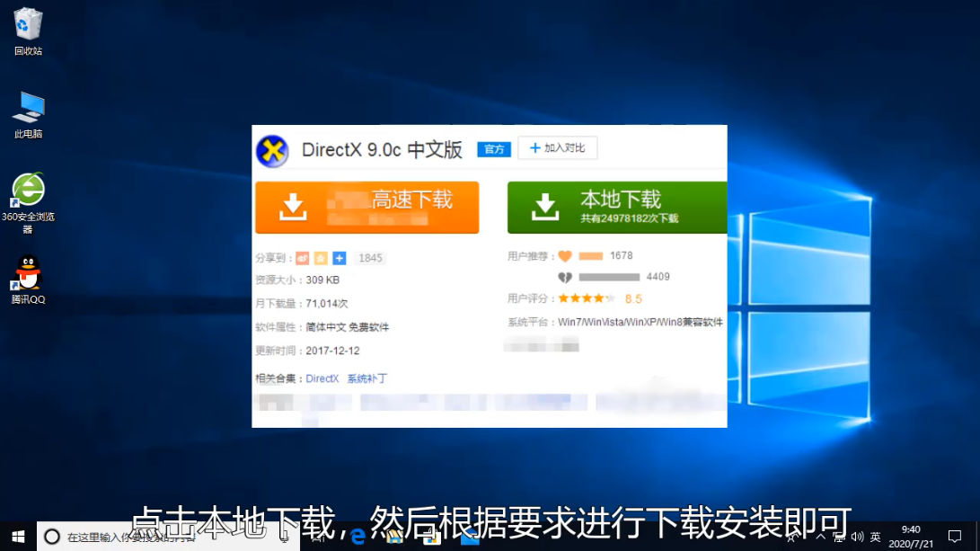The width and height of the screenshot is (980, 551).
Task: Click the orange heart recommend icon
Action: (x=565, y=256)
